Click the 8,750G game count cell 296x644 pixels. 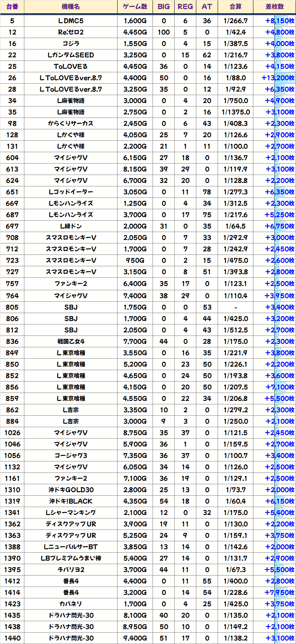pos(135,433)
